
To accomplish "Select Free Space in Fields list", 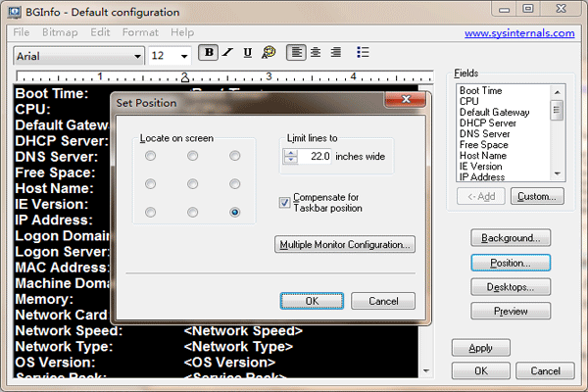I will [484, 145].
